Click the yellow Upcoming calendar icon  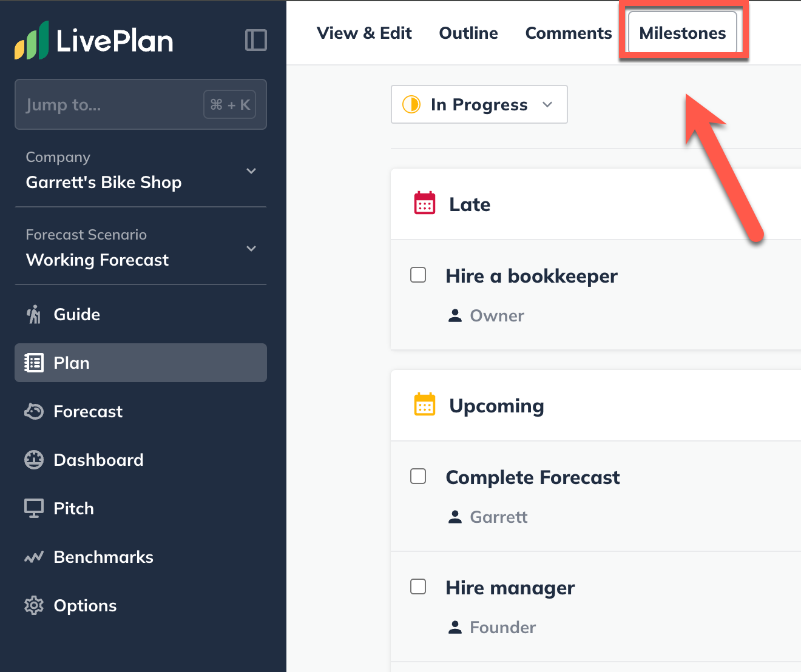coord(425,405)
